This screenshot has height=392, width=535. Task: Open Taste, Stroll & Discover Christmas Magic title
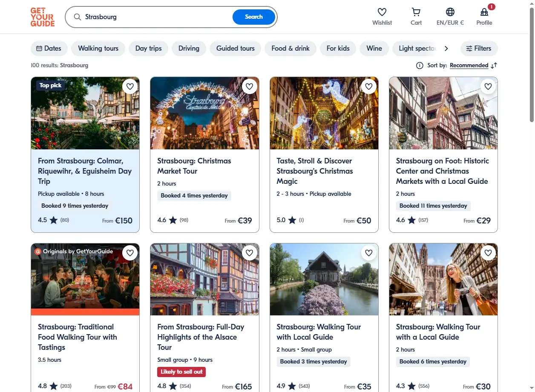tap(315, 171)
